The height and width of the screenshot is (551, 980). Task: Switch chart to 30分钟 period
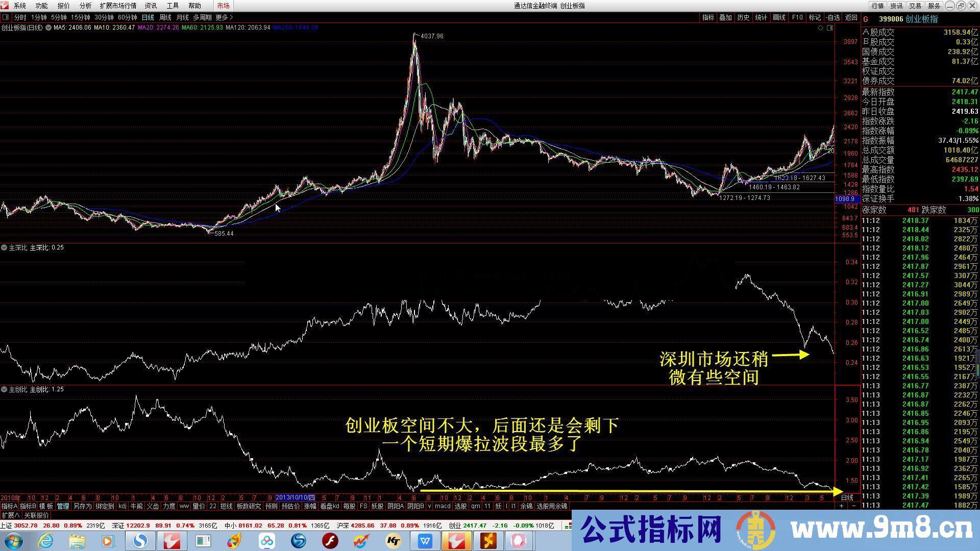[104, 17]
